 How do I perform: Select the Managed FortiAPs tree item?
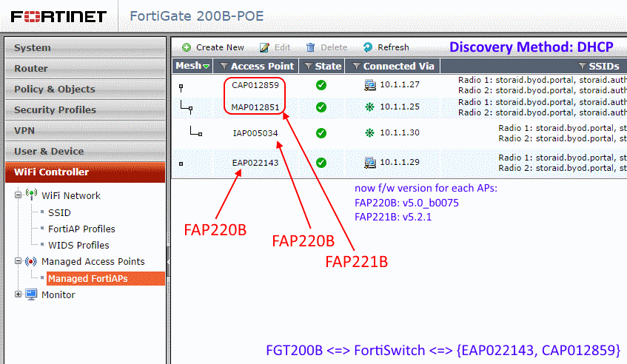[106, 278]
